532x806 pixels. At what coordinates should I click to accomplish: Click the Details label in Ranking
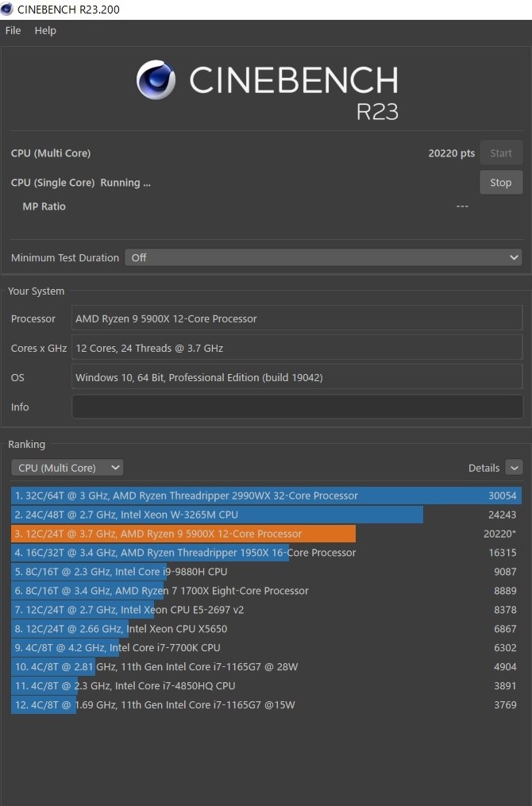[484, 468]
